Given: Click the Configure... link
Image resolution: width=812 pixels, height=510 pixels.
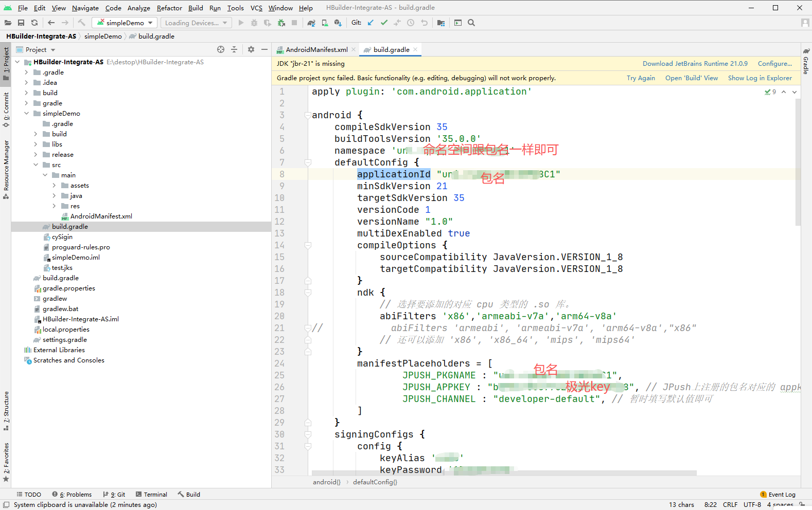Looking at the screenshot, I should tap(774, 64).
